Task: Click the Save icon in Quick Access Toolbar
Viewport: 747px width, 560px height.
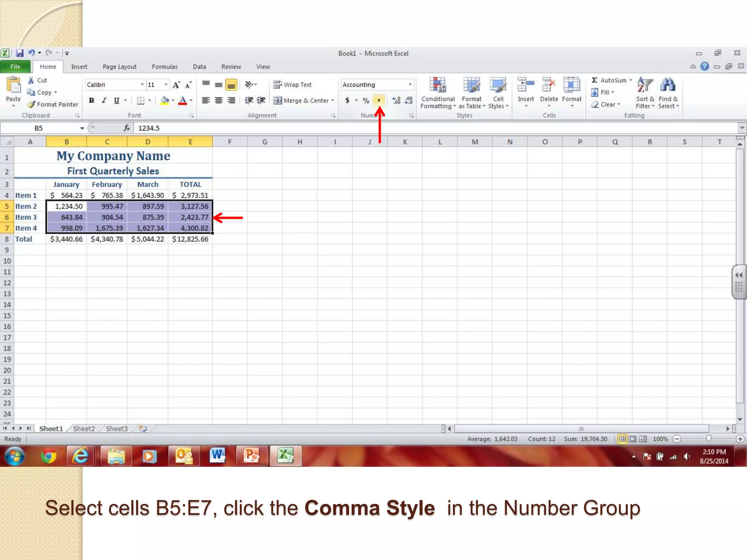Action: coord(19,53)
